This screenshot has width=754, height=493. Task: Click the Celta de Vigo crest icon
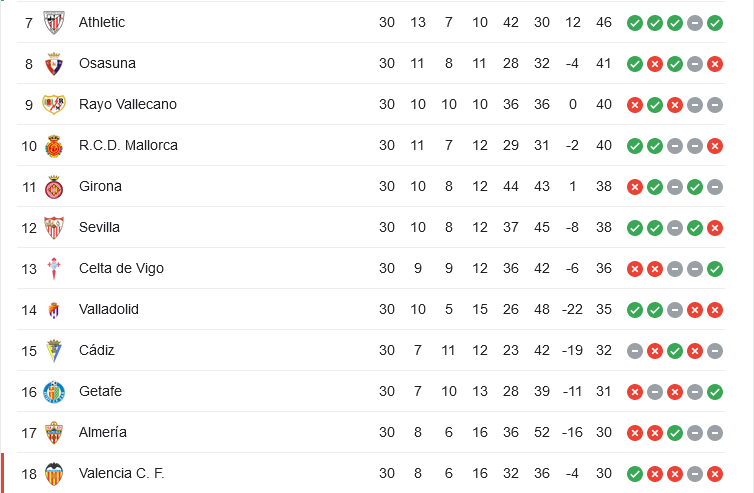coord(54,268)
